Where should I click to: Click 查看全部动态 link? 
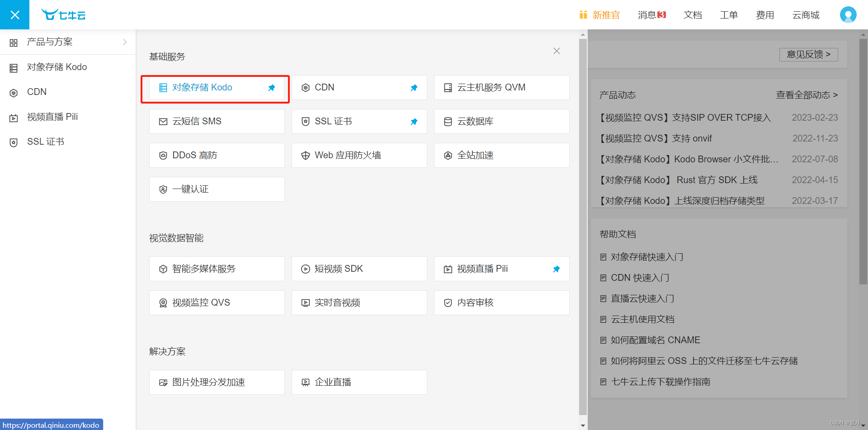pos(807,95)
